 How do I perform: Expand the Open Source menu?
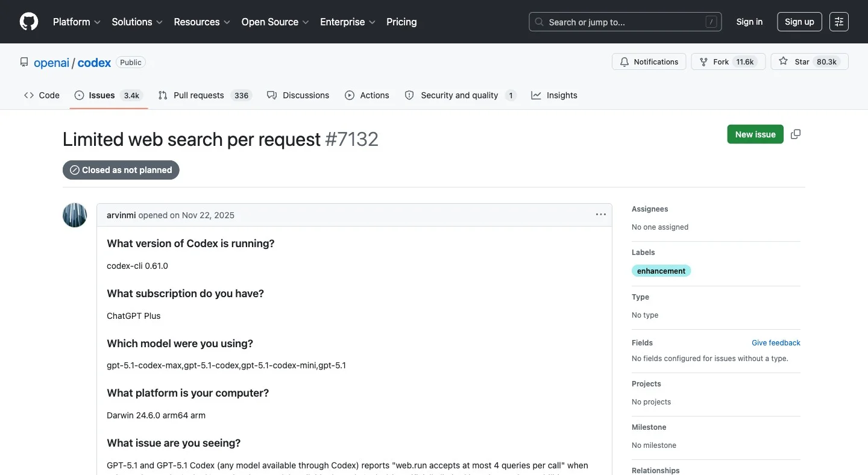[275, 22]
